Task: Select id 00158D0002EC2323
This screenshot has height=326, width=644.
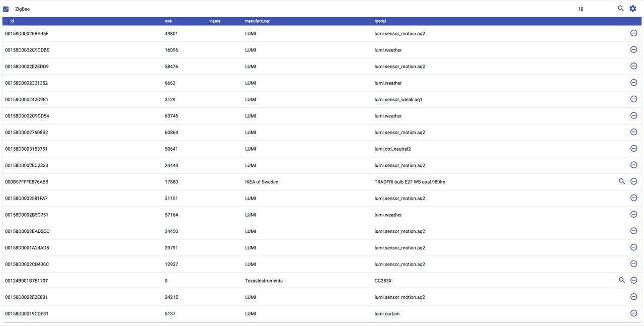Action: (27, 165)
